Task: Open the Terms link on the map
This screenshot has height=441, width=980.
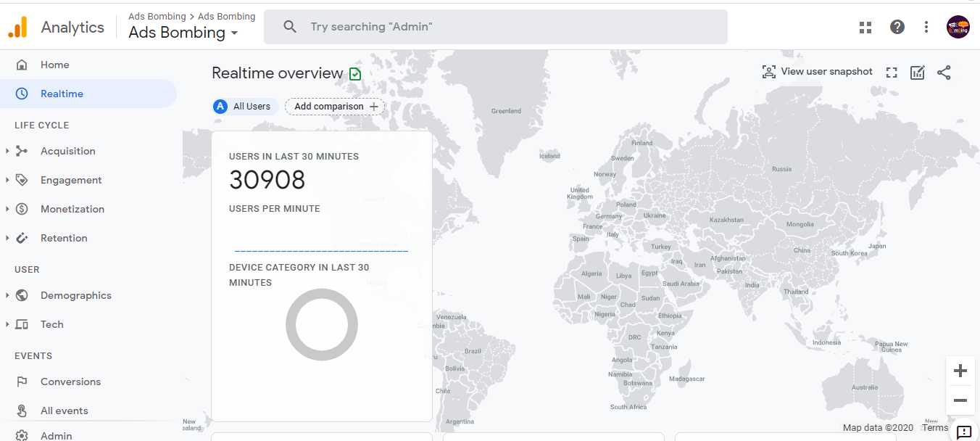Action: [x=935, y=427]
